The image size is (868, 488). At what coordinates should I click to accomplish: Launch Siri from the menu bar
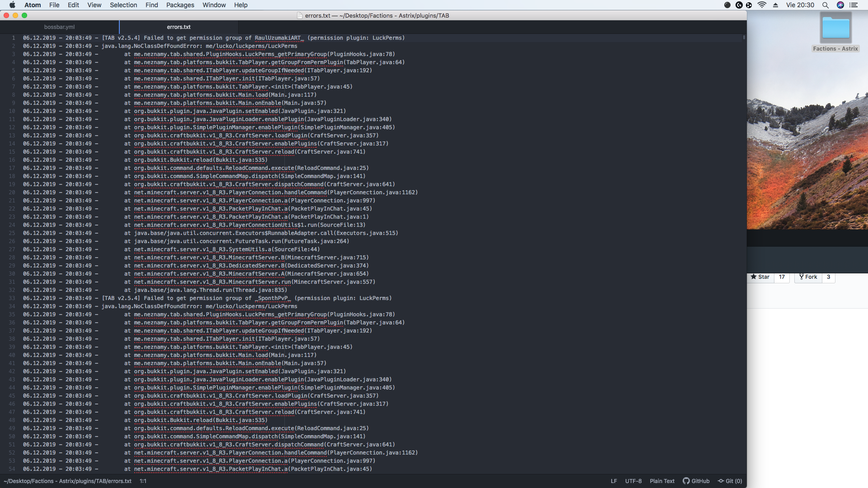click(x=840, y=5)
